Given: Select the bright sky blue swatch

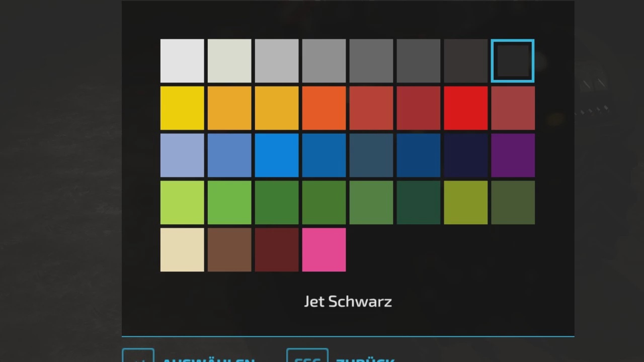Looking at the screenshot, I should tap(277, 155).
